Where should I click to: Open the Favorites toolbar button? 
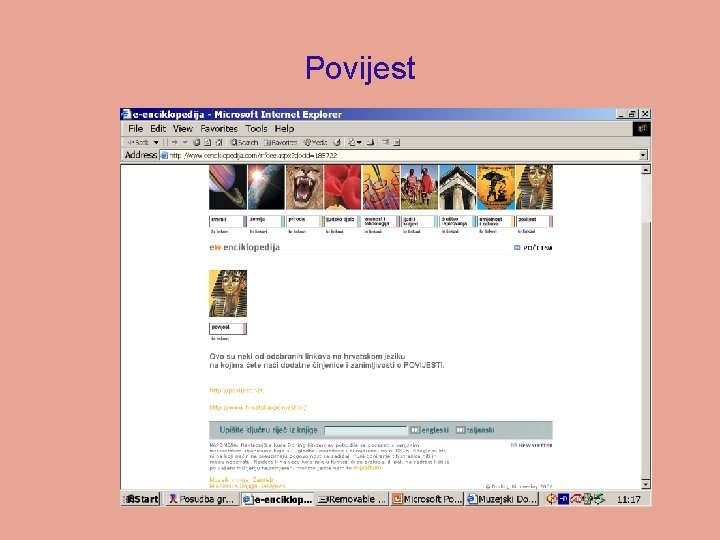click(x=280, y=142)
